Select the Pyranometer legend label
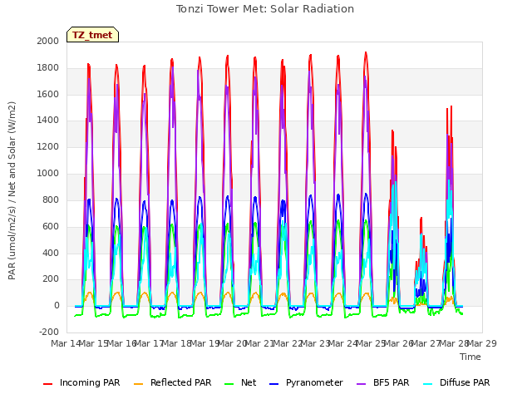Screen dimensions: 532x399 pyautogui.click(x=314, y=382)
